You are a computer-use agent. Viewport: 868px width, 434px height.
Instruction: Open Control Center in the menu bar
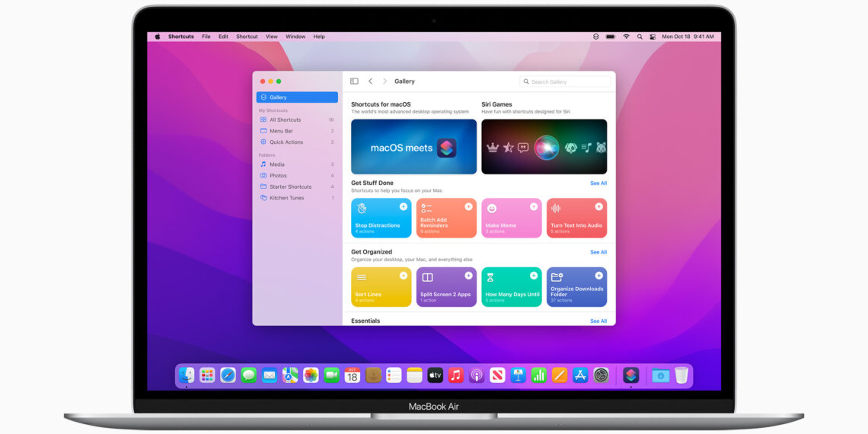coord(652,37)
